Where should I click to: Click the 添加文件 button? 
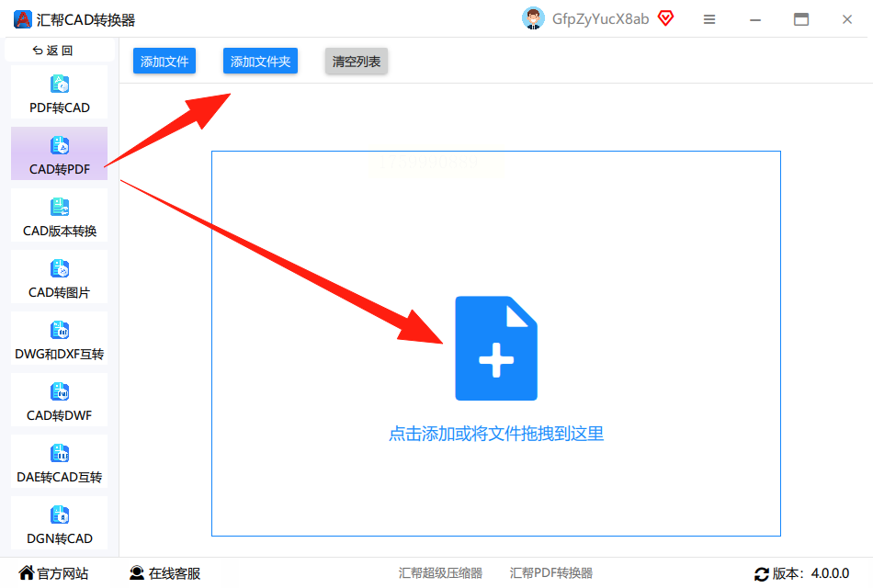tap(164, 61)
